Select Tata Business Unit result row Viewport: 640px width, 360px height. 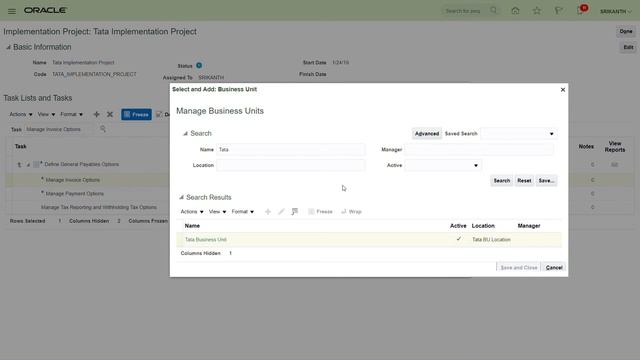(x=369, y=240)
